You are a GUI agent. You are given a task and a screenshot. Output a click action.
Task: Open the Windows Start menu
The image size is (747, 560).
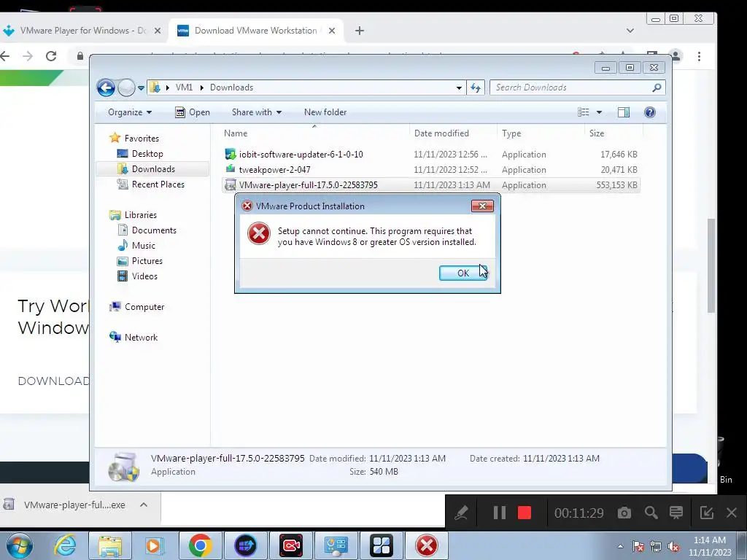(20, 545)
